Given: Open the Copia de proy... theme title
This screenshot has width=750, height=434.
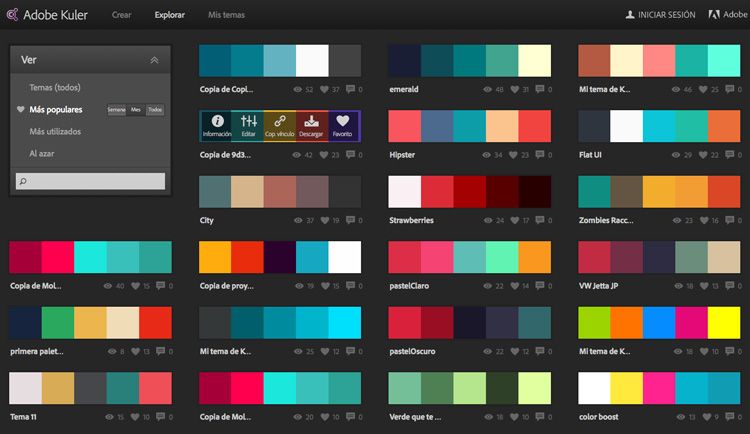Looking at the screenshot, I should (x=227, y=286).
